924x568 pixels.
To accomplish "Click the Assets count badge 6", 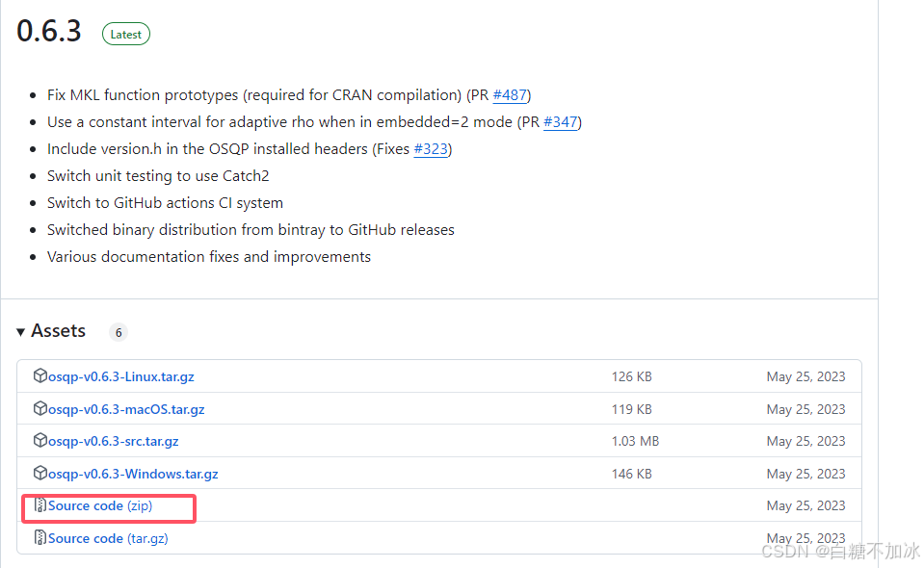I will point(119,332).
